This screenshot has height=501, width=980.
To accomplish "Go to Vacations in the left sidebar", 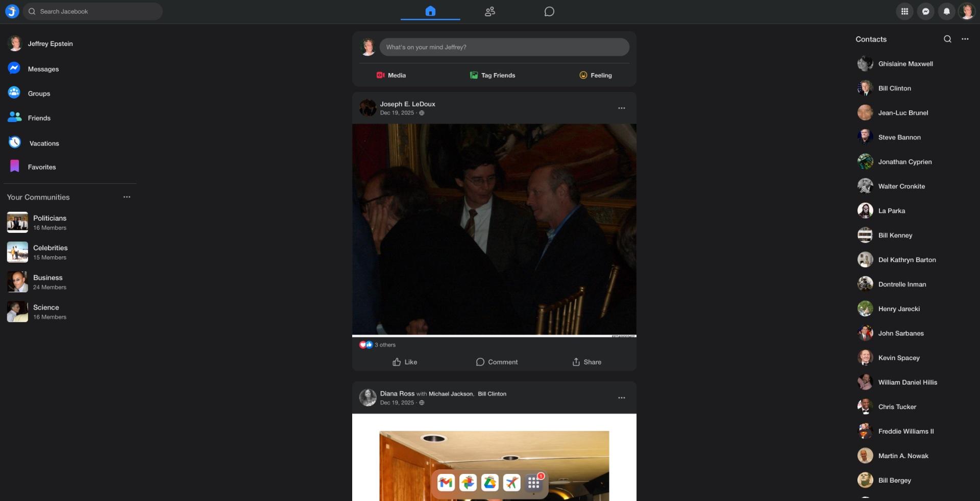I will pos(44,144).
